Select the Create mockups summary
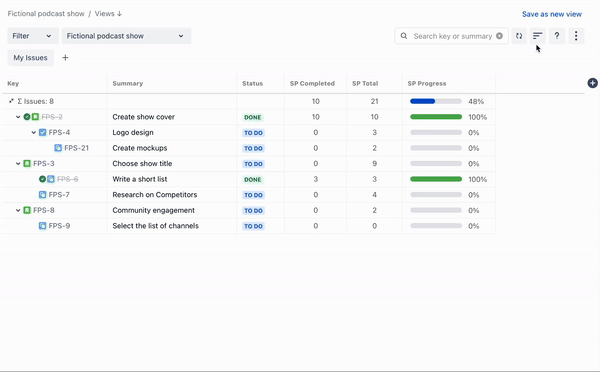 tap(140, 148)
